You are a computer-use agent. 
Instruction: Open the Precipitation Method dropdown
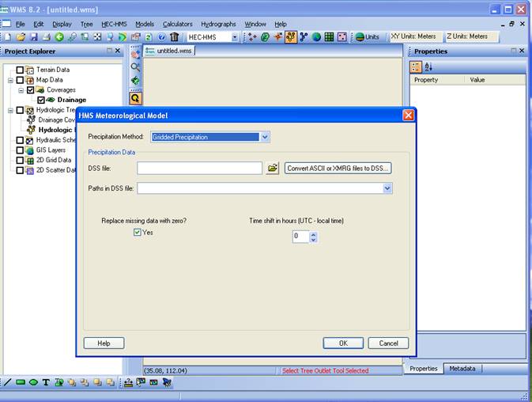pyautogui.click(x=265, y=137)
